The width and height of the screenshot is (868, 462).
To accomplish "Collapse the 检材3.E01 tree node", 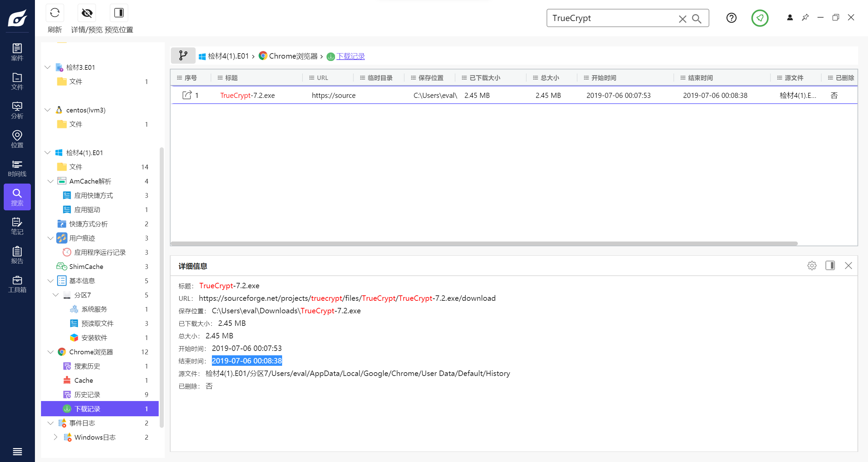I will [47, 67].
